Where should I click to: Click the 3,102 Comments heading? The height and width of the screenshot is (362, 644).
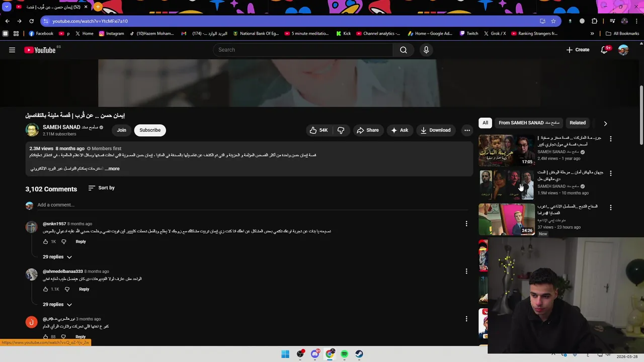[x=51, y=189]
